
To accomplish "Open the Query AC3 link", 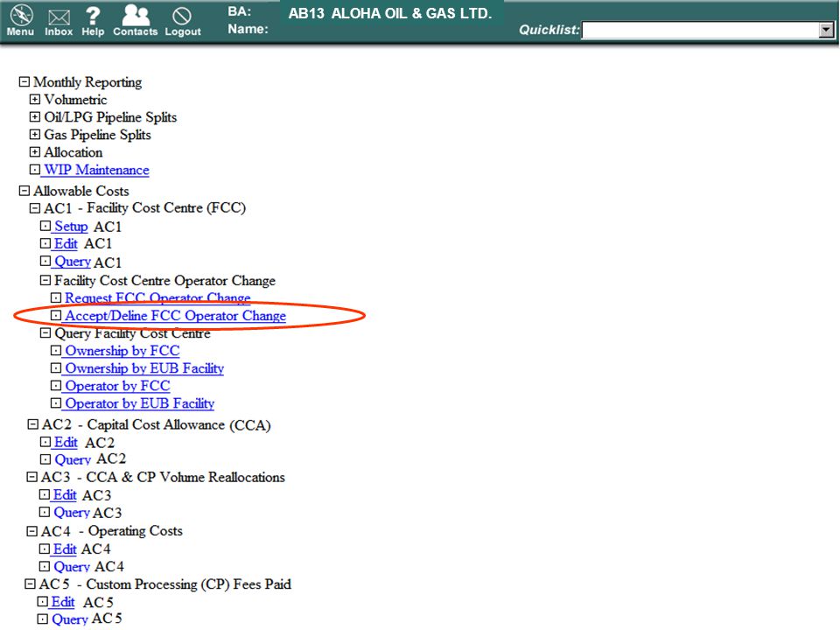I will [72, 513].
